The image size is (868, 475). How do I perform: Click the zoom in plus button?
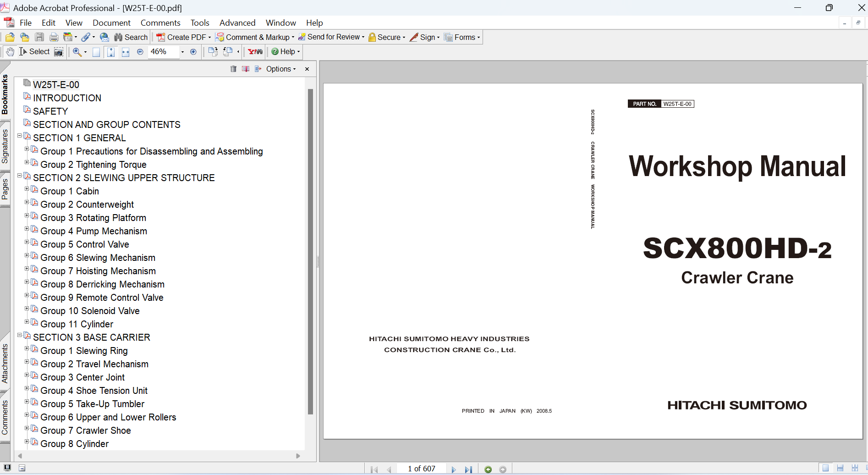click(x=193, y=52)
